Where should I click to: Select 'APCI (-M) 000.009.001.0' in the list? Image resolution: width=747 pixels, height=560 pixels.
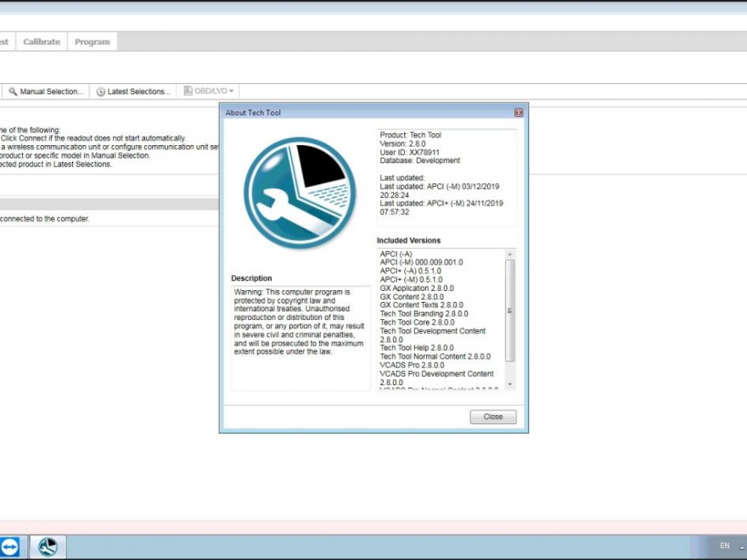(x=421, y=262)
